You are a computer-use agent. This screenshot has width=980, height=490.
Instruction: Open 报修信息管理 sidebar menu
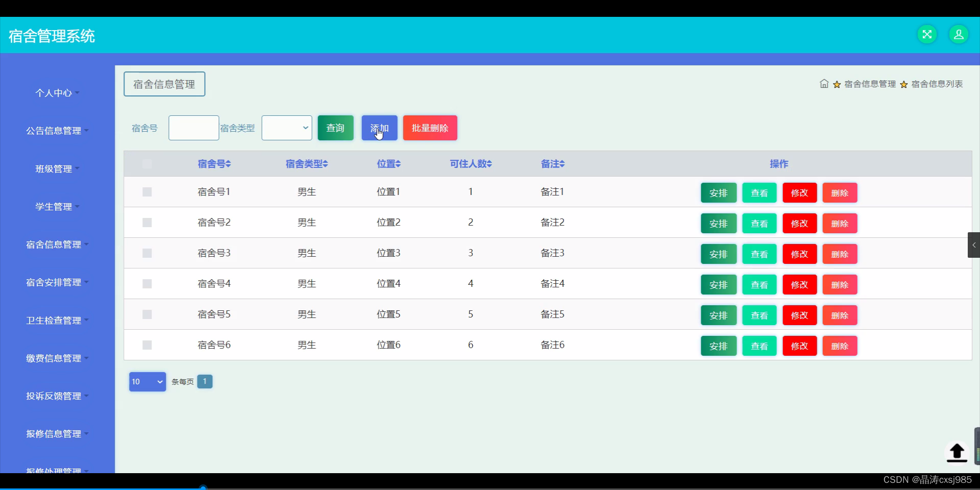click(57, 434)
